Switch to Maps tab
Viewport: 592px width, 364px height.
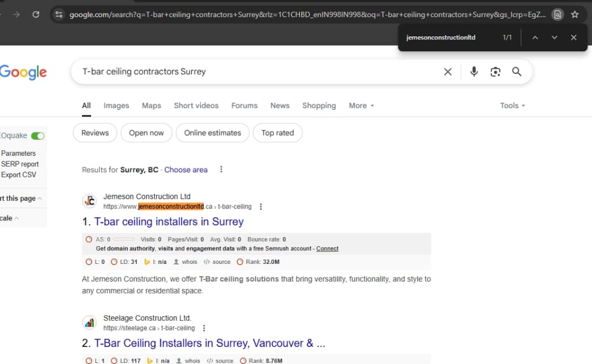click(151, 106)
